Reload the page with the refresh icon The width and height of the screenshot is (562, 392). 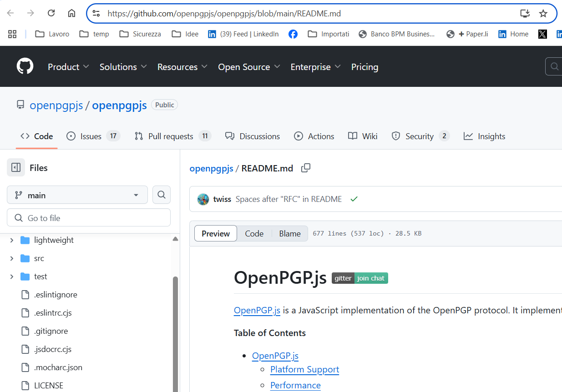(x=51, y=13)
